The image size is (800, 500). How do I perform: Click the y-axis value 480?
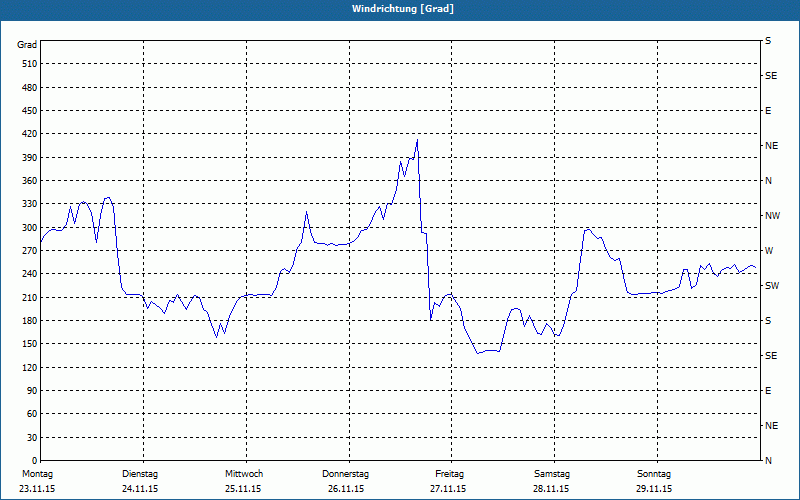(30, 88)
